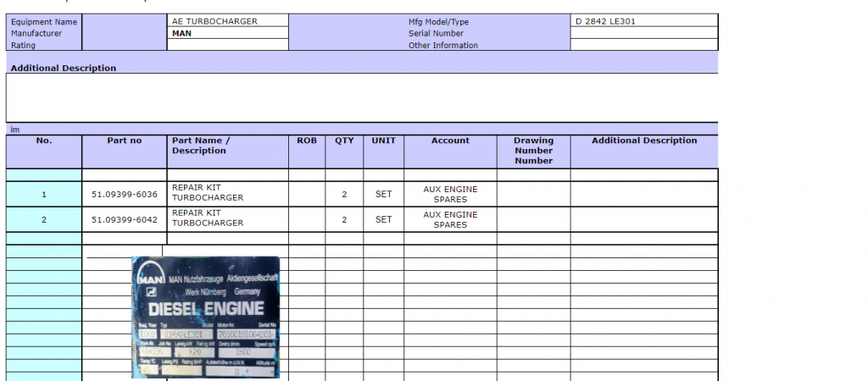Click the empty ROB cell for item 1
This screenshot has width=868, height=381.
point(307,194)
